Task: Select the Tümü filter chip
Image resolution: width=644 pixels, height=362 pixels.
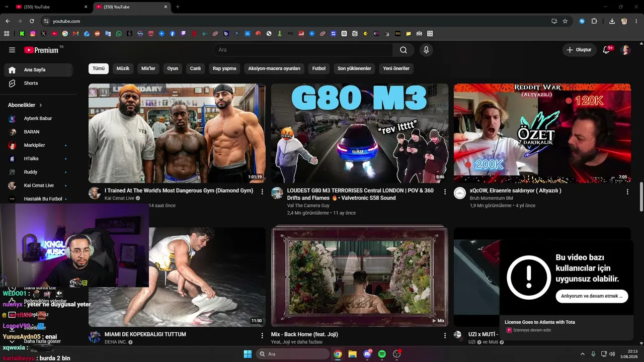Action: tap(99, 68)
